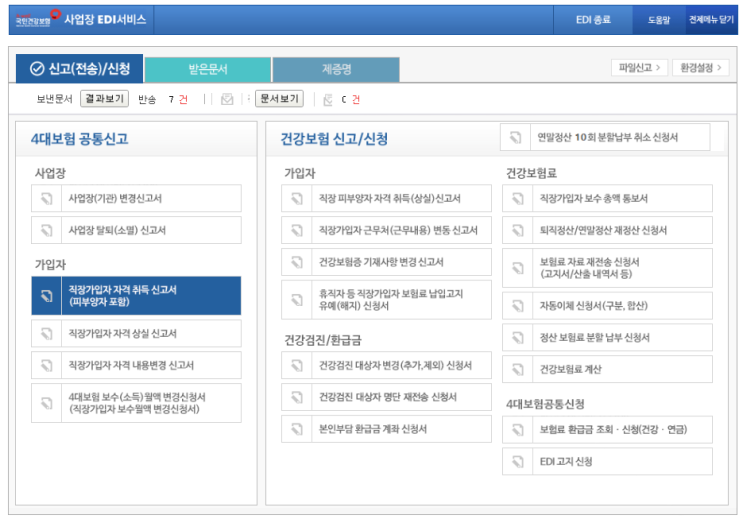This screenshot has height=519, width=743.
Task: Open 직장가입자 근무처(근무내용) 변동 신고서
Action: (x=386, y=230)
